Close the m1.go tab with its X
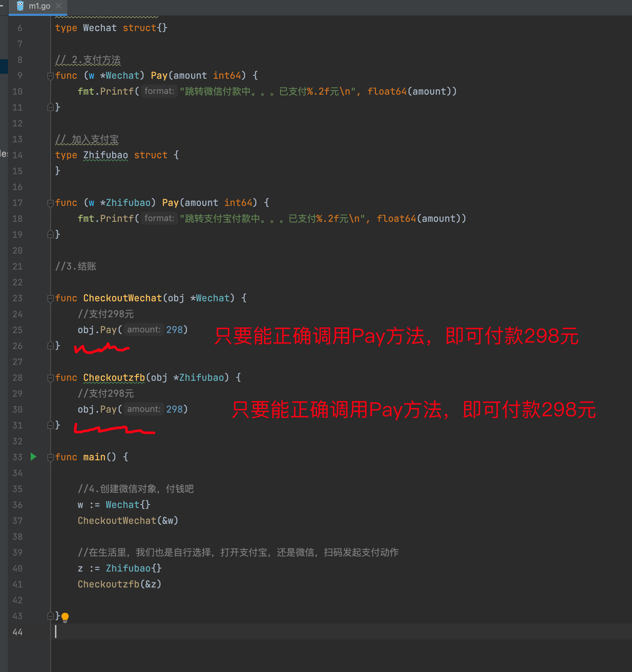Screen dimensions: 632x672 point(59,6)
